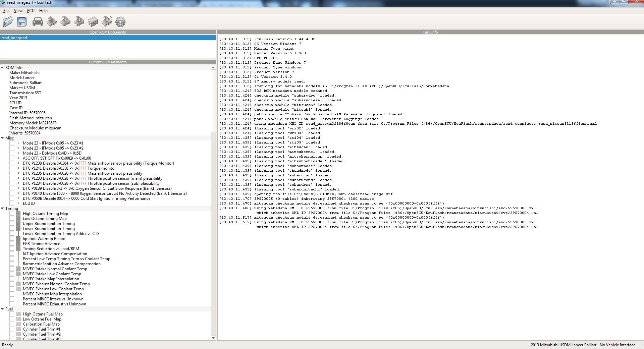Click the stacked chips compare icon
644x349 pixels.
click(x=93, y=22)
